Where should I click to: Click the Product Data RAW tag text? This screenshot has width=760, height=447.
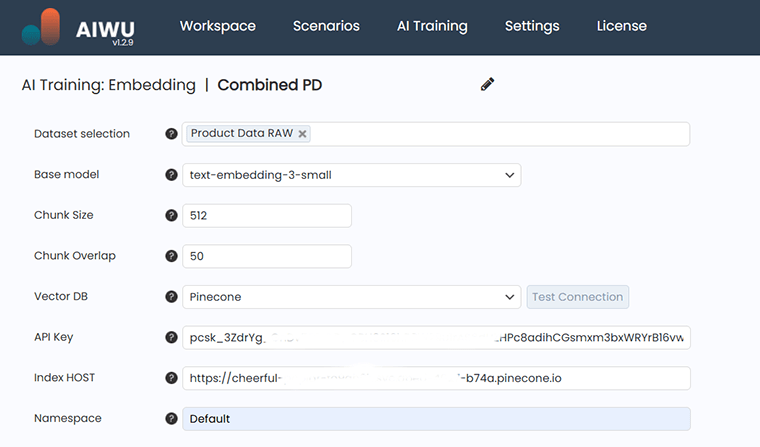pyautogui.click(x=241, y=133)
